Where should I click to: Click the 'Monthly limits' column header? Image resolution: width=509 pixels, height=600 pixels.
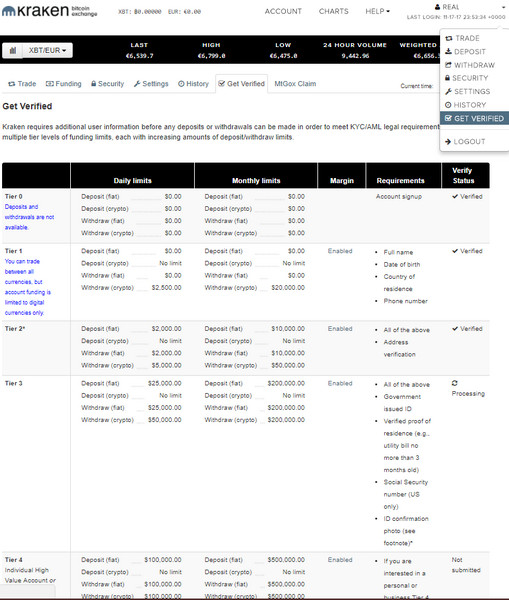(256, 181)
